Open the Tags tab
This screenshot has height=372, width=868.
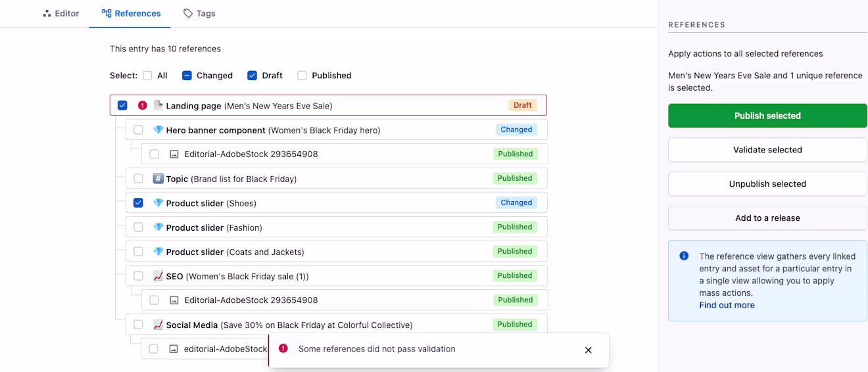coord(199,13)
